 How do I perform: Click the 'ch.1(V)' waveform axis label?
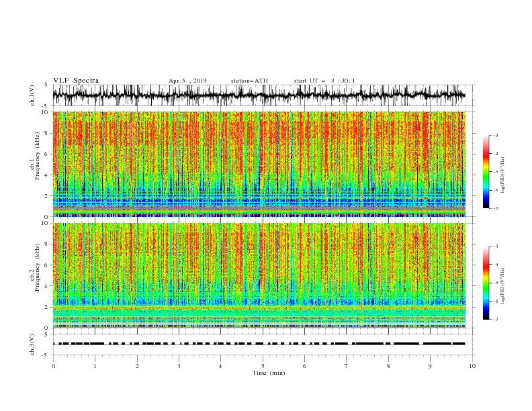32,95
